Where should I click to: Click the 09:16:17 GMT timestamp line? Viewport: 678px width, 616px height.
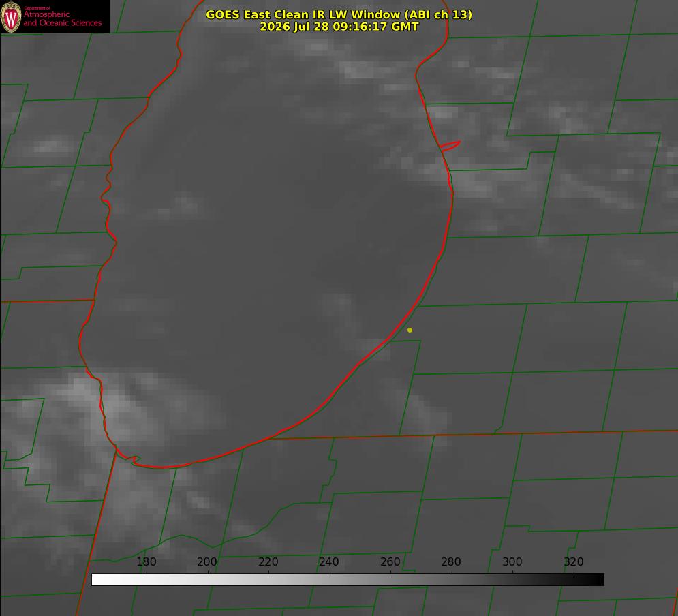339,27
